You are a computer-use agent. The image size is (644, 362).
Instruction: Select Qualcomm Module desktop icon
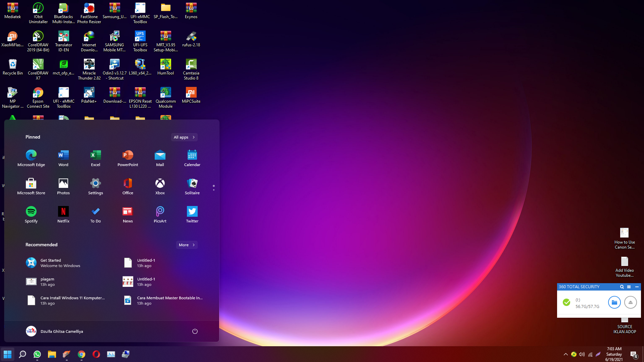(x=166, y=98)
